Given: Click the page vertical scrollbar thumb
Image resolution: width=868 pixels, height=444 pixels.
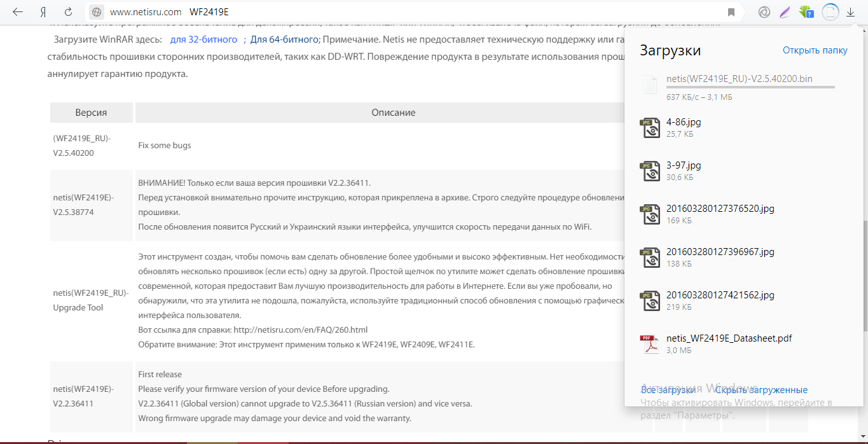Looking at the screenshot, I should tap(864, 275).
